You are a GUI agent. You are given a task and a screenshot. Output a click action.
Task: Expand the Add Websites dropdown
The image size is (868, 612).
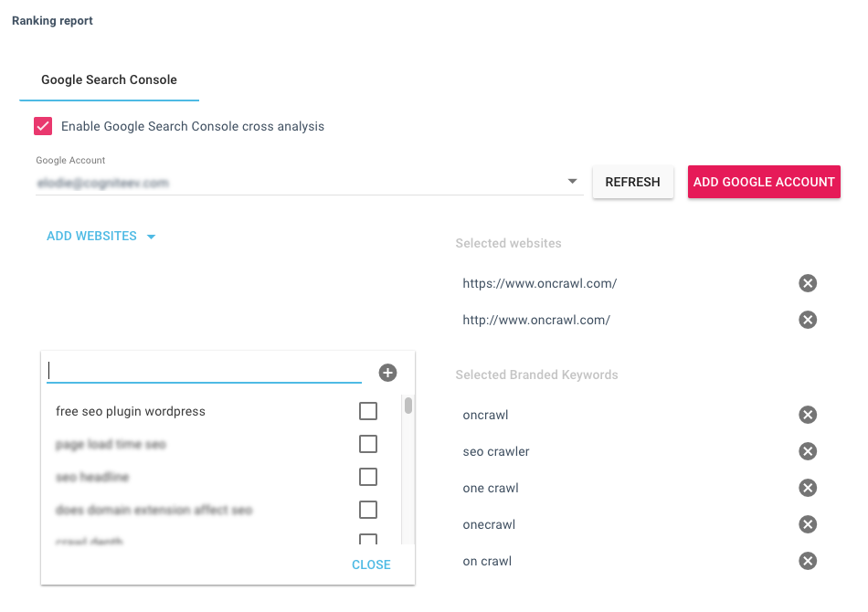pos(101,236)
